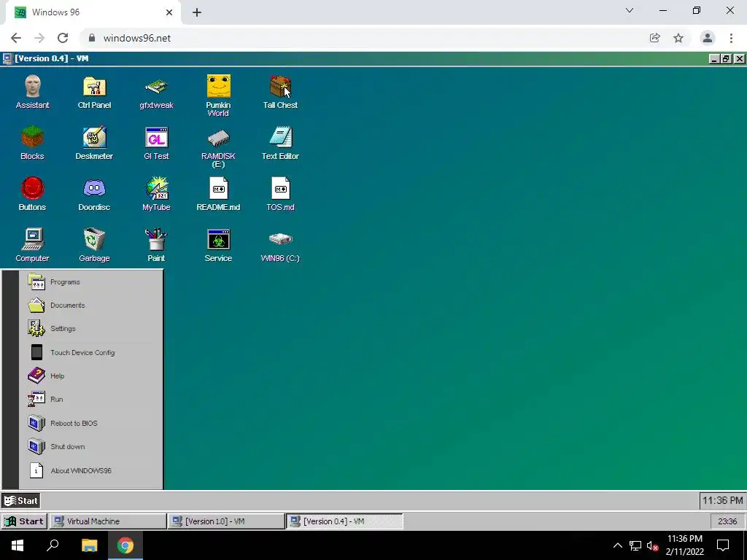
Task: Open Programs in the Start menu
Action: 91,282
